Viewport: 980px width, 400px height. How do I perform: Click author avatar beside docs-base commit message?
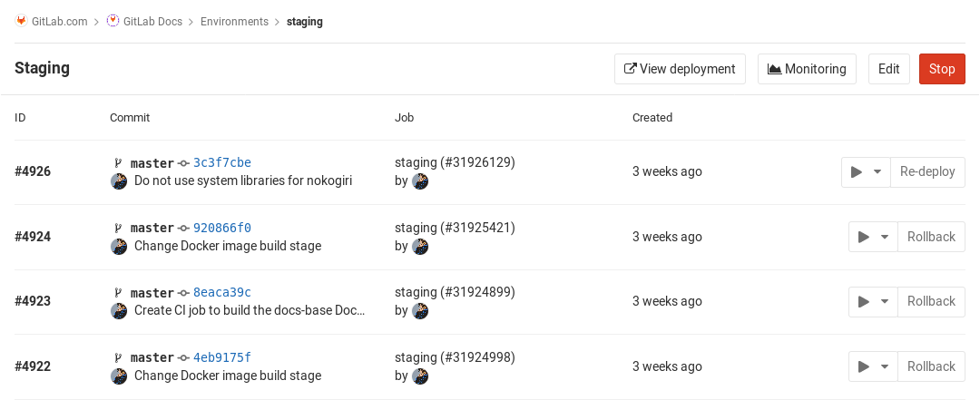(x=119, y=311)
